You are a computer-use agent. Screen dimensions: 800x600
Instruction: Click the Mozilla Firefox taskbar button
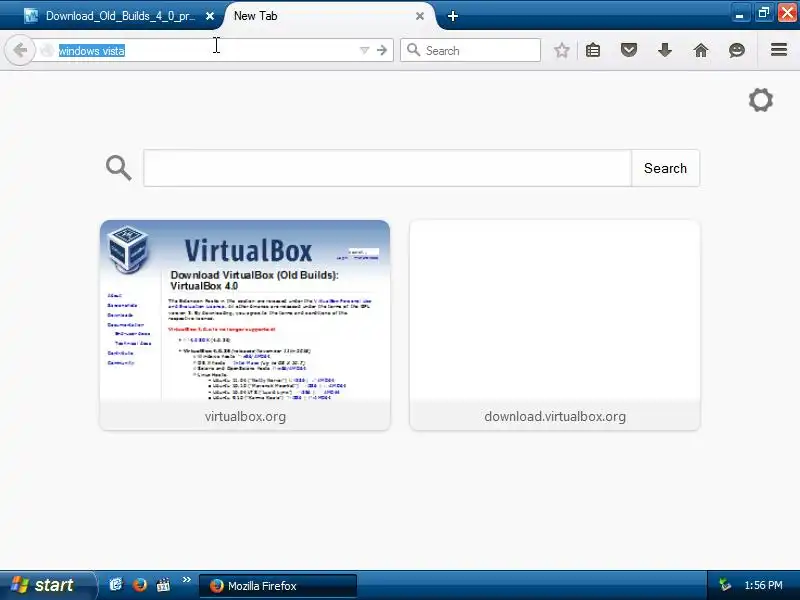tap(278, 586)
